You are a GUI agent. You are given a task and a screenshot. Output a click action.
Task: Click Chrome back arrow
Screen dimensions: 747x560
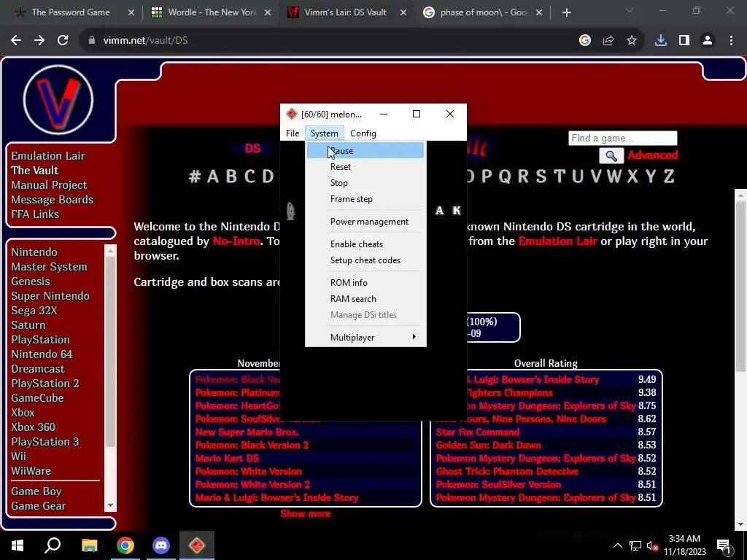tap(16, 41)
